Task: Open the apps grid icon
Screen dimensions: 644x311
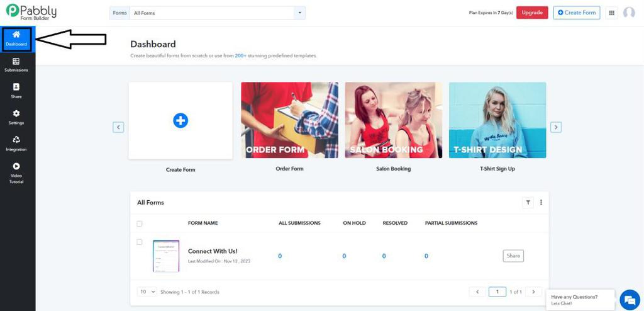Action: 611,13
